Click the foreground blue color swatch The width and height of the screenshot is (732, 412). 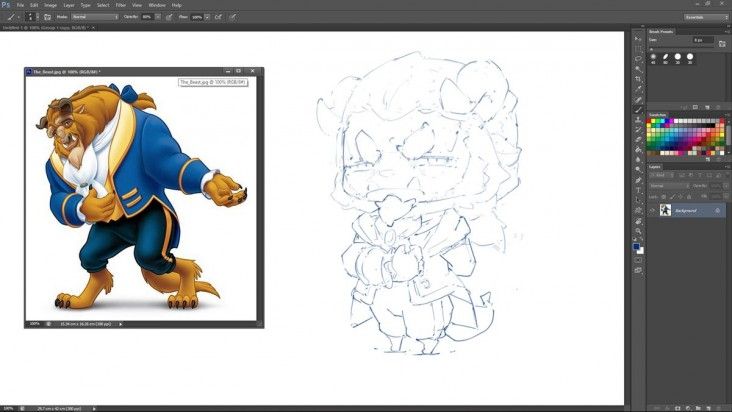[x=636, y=246]
